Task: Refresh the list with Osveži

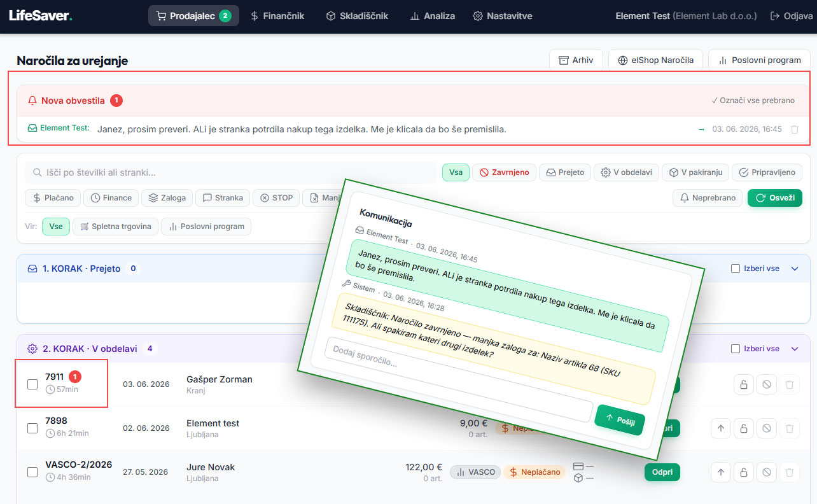Action: (x=775, y=198)
